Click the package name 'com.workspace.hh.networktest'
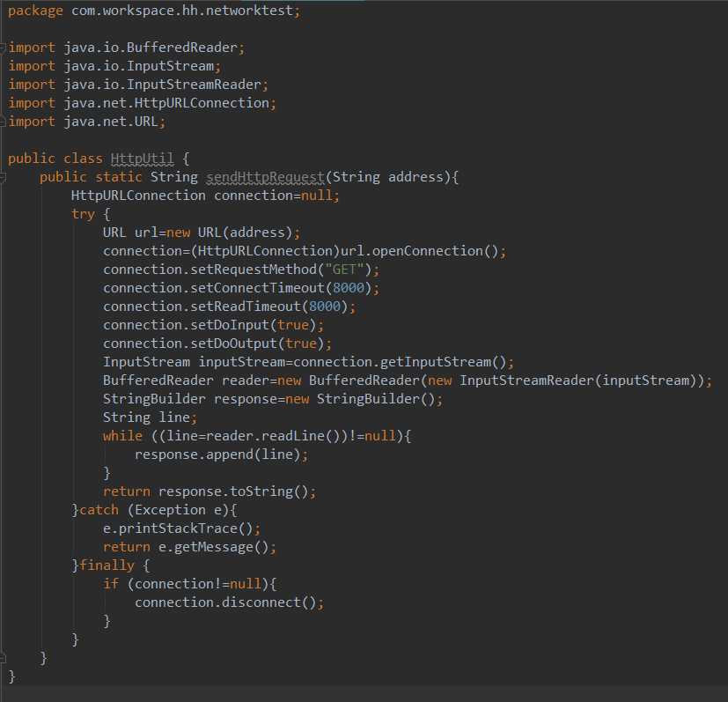The image size is (728, 702). coord(182,11)
